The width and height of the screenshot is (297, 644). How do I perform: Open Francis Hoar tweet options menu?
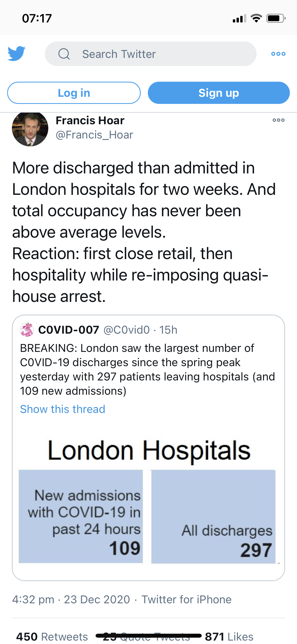pyautogui.click(x=278, y=120)
